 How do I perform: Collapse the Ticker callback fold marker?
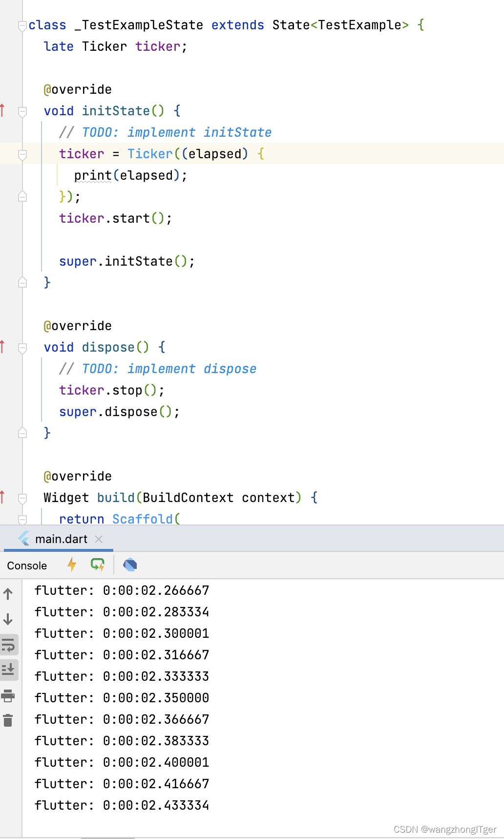[22, 154]
